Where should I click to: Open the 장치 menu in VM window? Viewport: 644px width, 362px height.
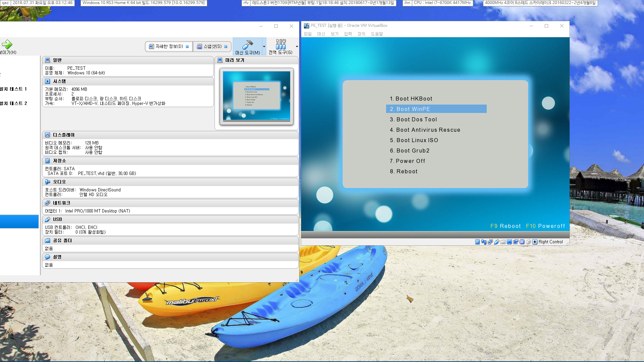pos(361,34)
